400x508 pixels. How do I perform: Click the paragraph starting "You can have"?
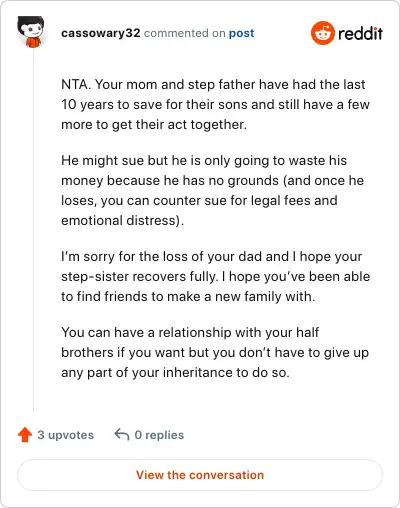tap(215, 352)
